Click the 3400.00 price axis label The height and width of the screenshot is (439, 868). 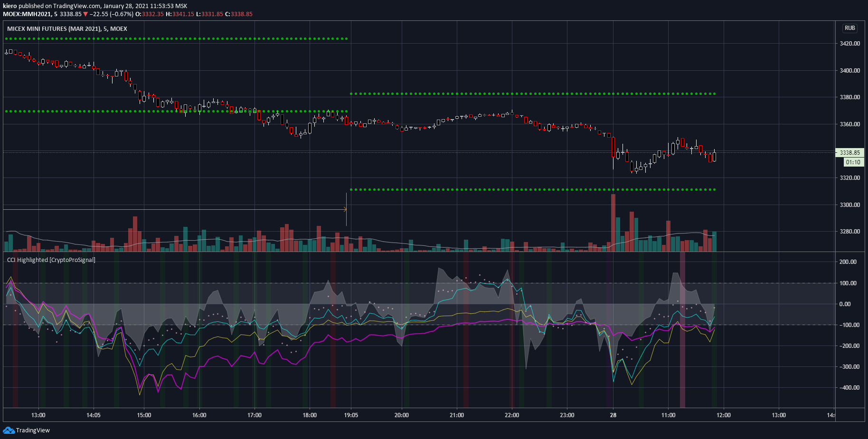pyautogui.click(x=850, y=71)
